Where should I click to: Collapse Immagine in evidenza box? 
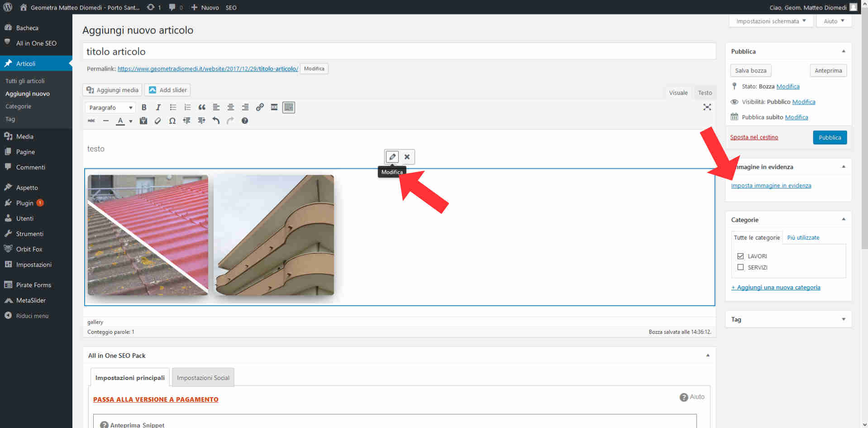point(844,167)
